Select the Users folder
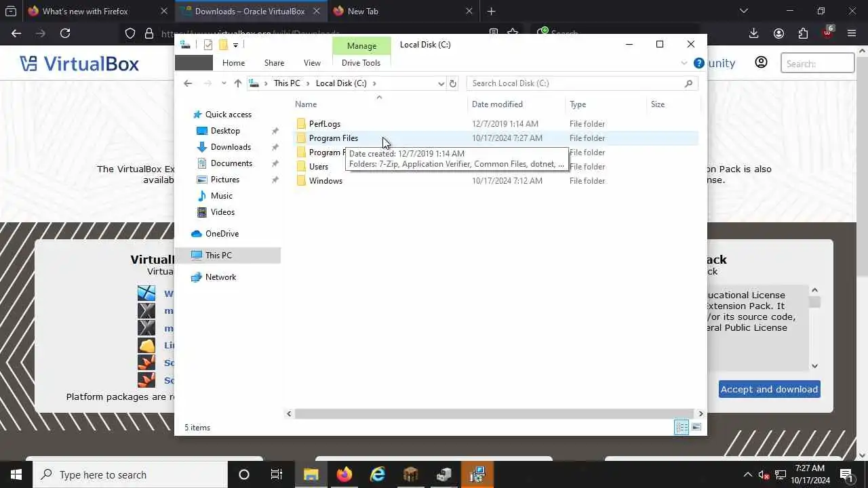 (319, 167)
